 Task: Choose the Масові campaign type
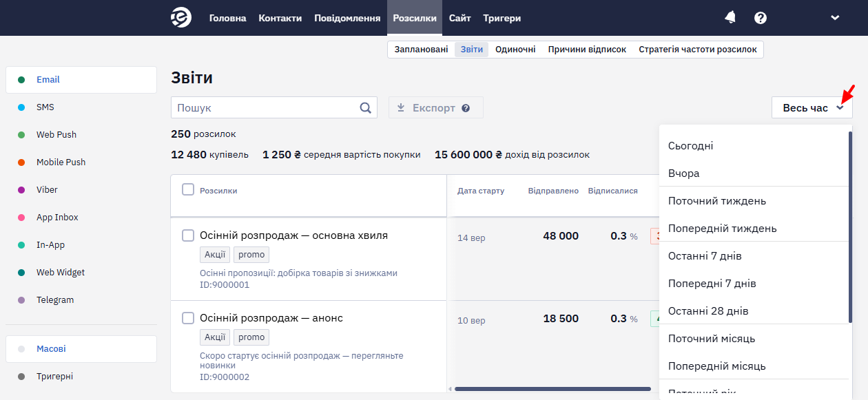[x=81, y=349]
